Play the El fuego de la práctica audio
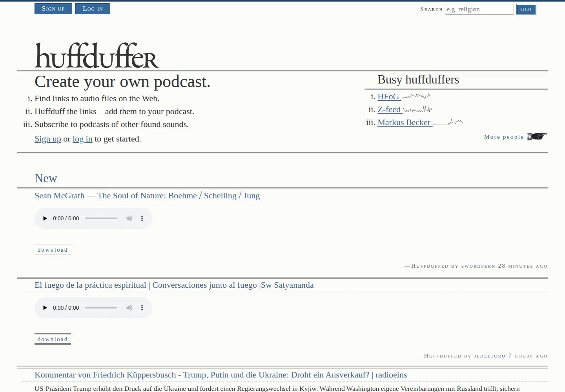Image resolution: width=565 pixels, height=392 pixels. (45, 308)
